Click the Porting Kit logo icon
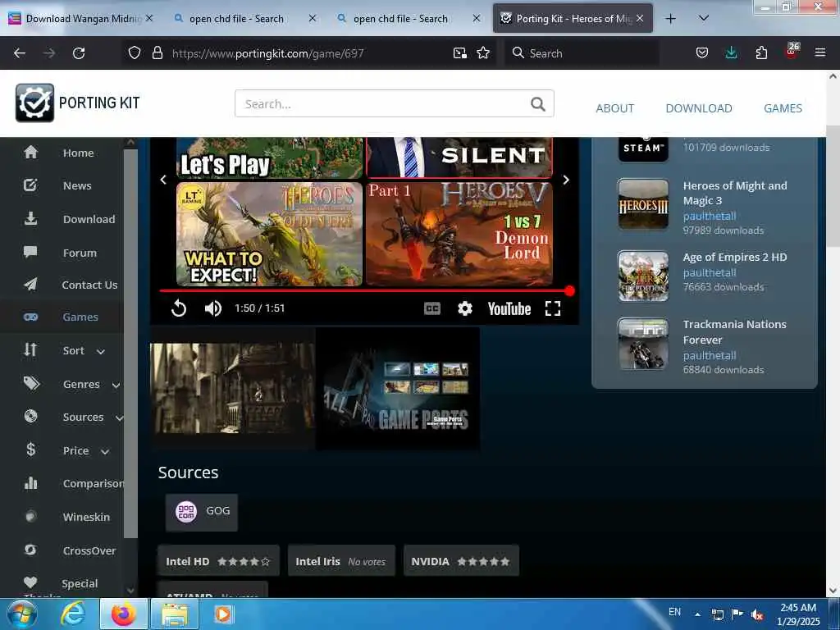 (34, 103)
